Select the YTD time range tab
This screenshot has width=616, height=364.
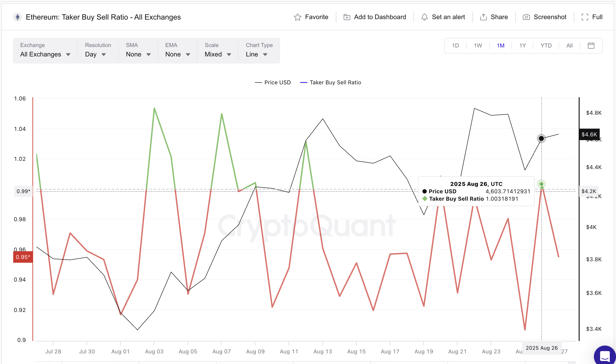tap(546, 46)
